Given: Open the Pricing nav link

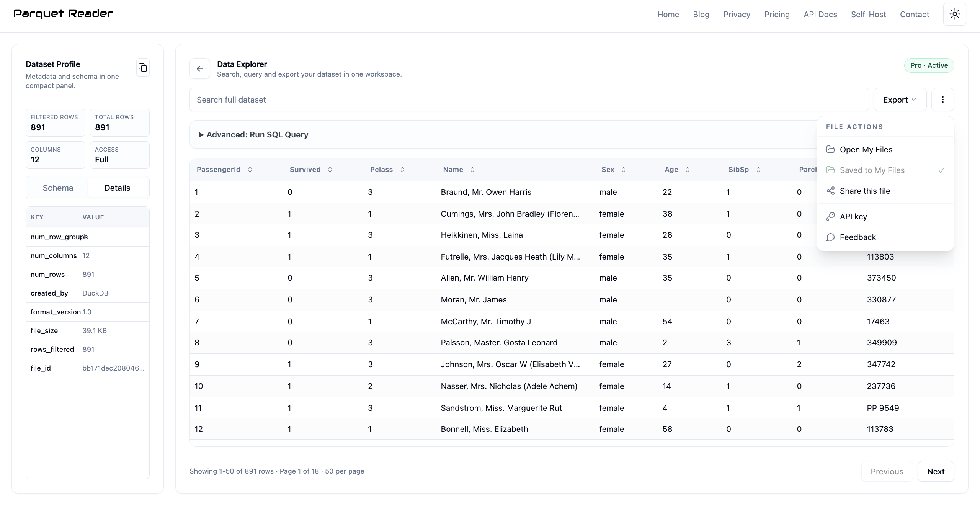Looking at the screenshot, I should click(777, 14).
